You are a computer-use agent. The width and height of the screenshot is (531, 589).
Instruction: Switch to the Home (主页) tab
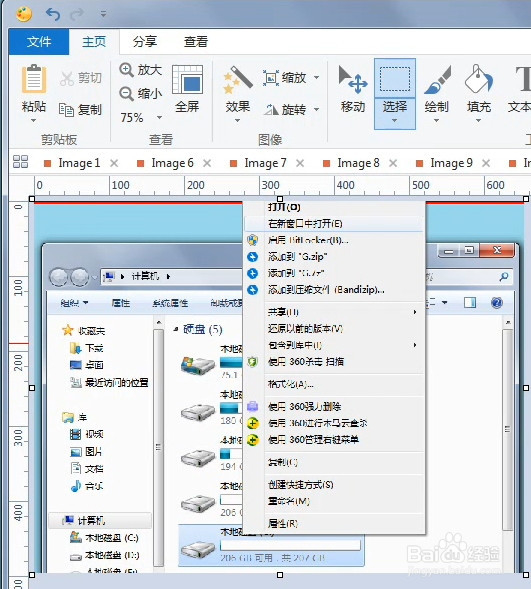pos(94,41)
